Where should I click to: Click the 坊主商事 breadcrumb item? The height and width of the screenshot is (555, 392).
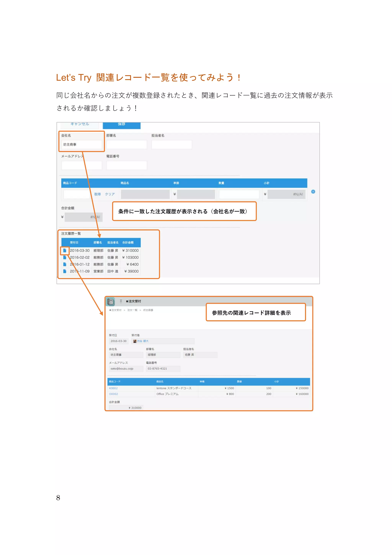point(148,310)
